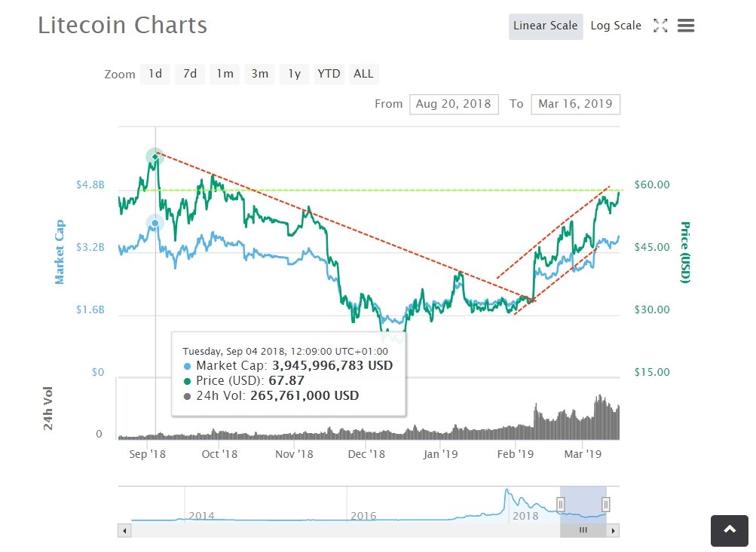
Task: Click the $60.00 price axis label
Action: coord(652,185)
